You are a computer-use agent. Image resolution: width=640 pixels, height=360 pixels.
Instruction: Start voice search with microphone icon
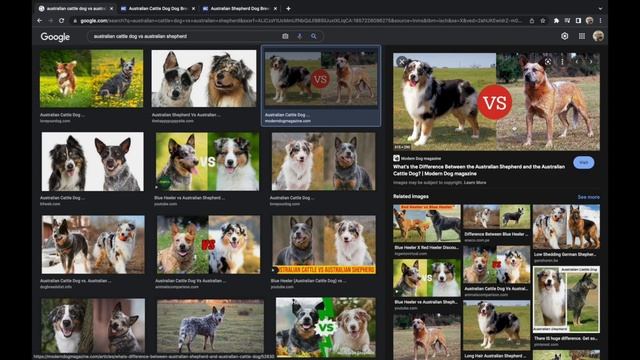300,36
